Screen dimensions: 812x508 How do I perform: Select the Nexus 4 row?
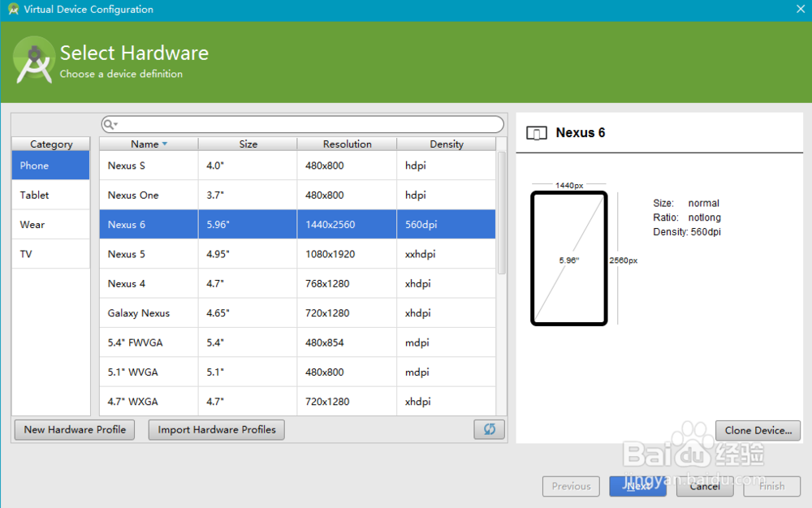tap(297, 283)
